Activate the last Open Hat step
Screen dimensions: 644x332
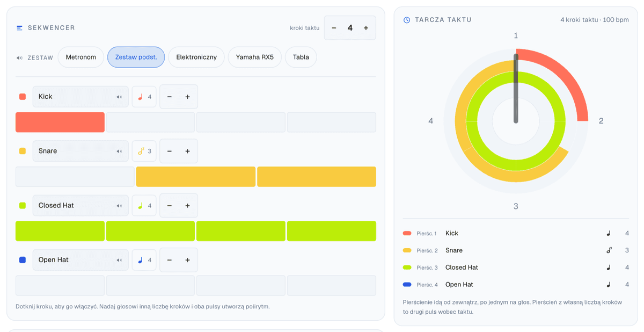332,285
